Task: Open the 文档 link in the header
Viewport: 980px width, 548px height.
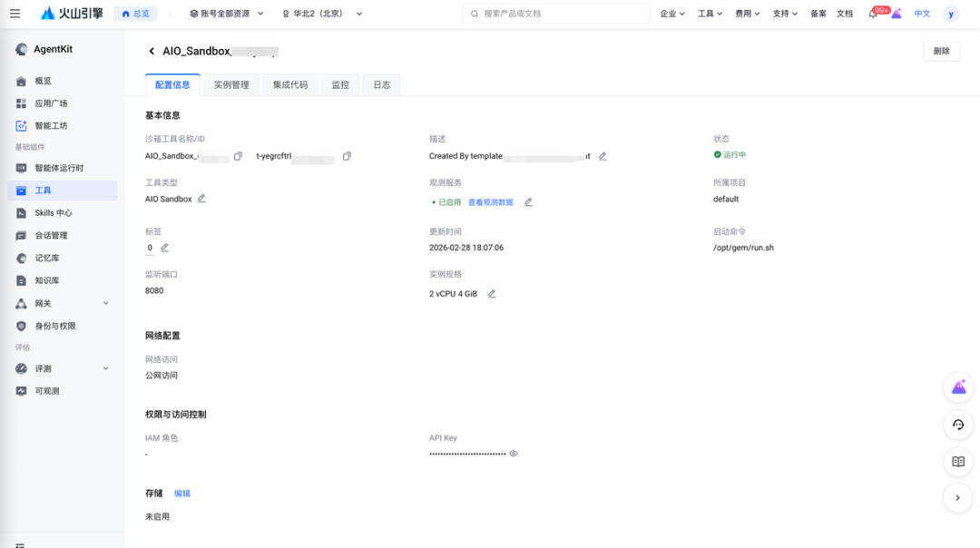Action: coord(845,14)
